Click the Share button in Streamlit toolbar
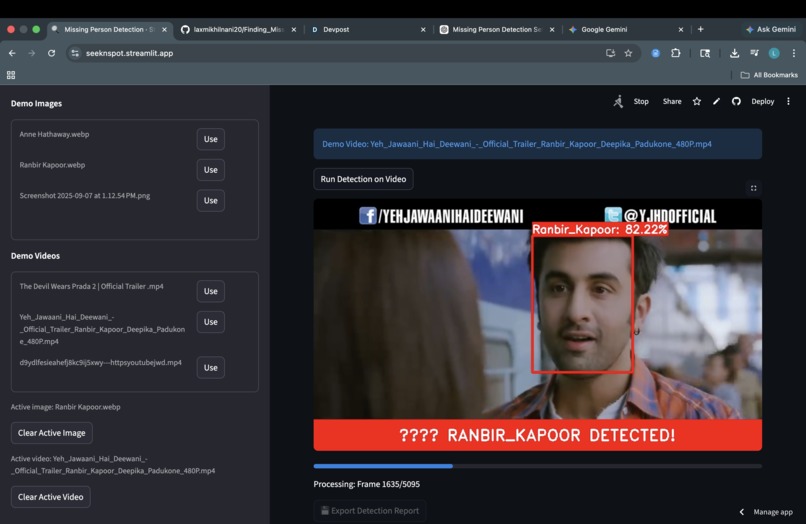Image resolution: width=806 pixels, height=524 pixels. point(672,101)
